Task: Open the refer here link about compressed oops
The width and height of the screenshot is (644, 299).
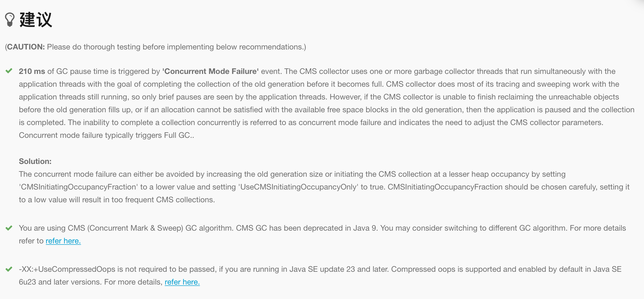Action: 182,282
